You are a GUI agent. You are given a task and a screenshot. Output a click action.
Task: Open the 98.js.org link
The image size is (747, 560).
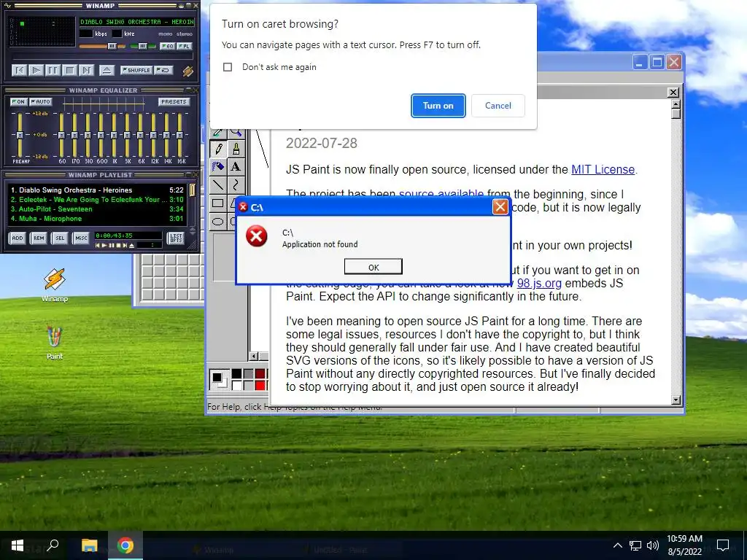click(x=539, y=284)
